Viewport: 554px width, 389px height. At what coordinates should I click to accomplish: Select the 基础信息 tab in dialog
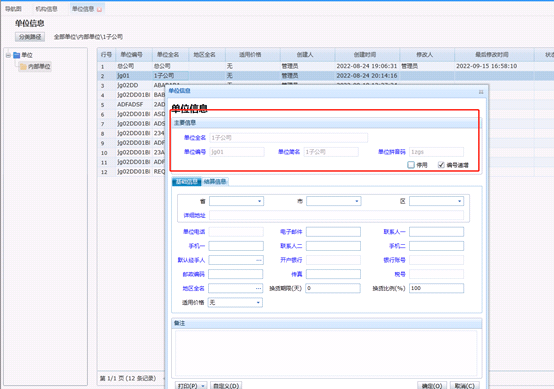tap(187, 182)
